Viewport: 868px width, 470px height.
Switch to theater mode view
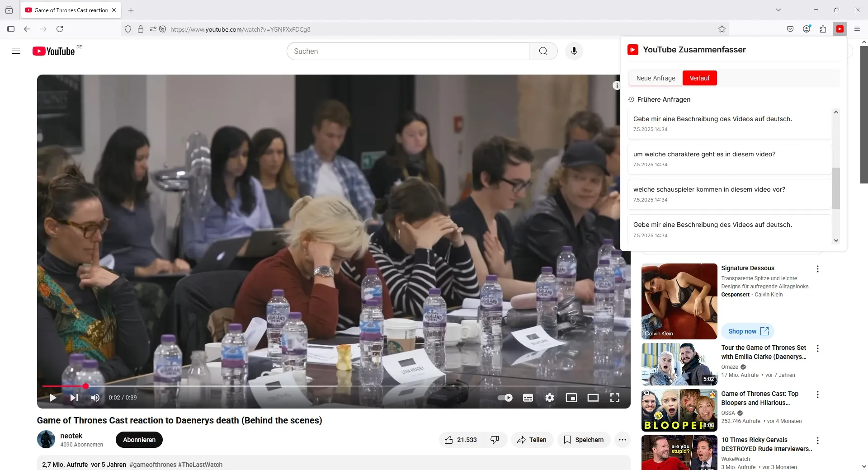coord(593,398)
